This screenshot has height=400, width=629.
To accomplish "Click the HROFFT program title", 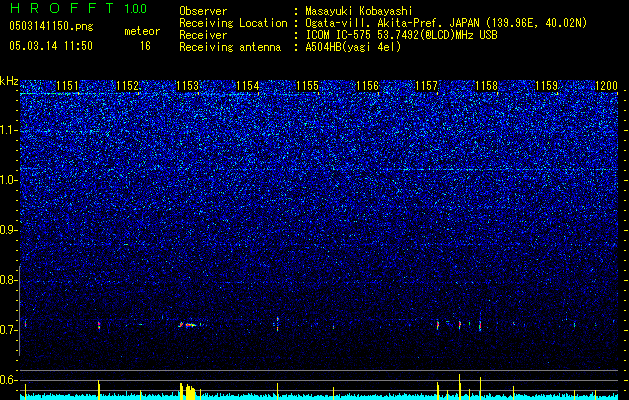I will pos(62,8).
